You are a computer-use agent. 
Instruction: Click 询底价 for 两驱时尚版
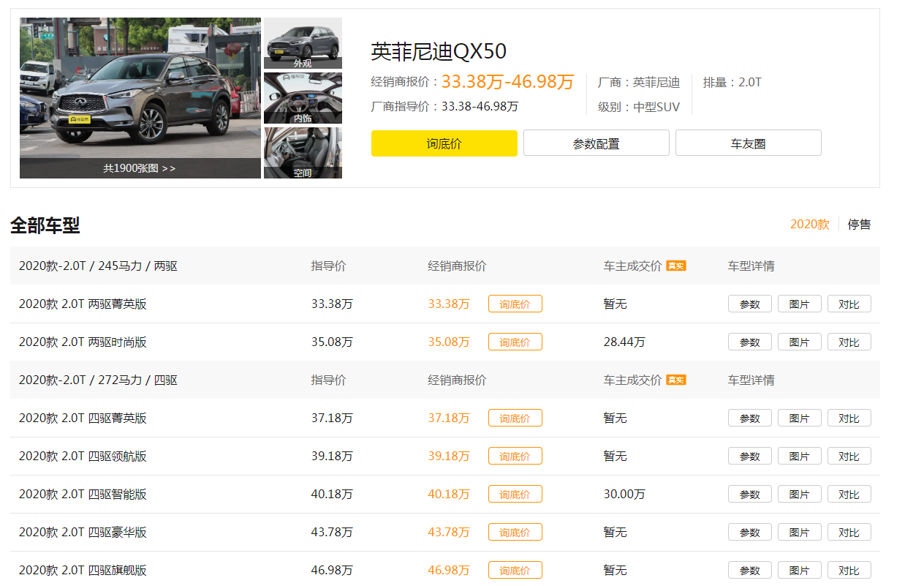(x=515, y=342)
